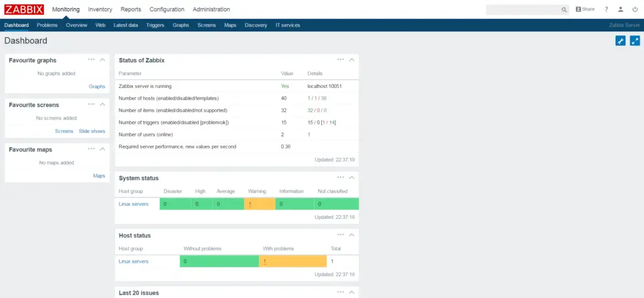Open the Maps submenu tab

[x=230, y=25]
